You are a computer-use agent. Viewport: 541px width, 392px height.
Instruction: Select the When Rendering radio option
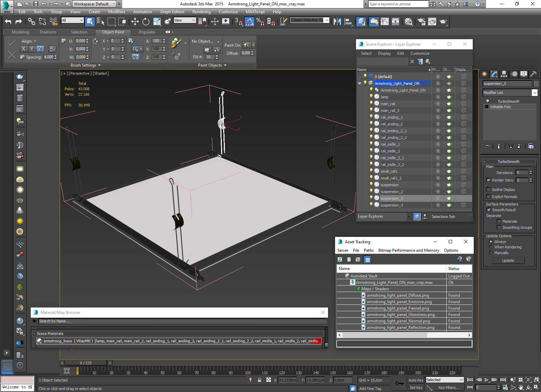491,247
